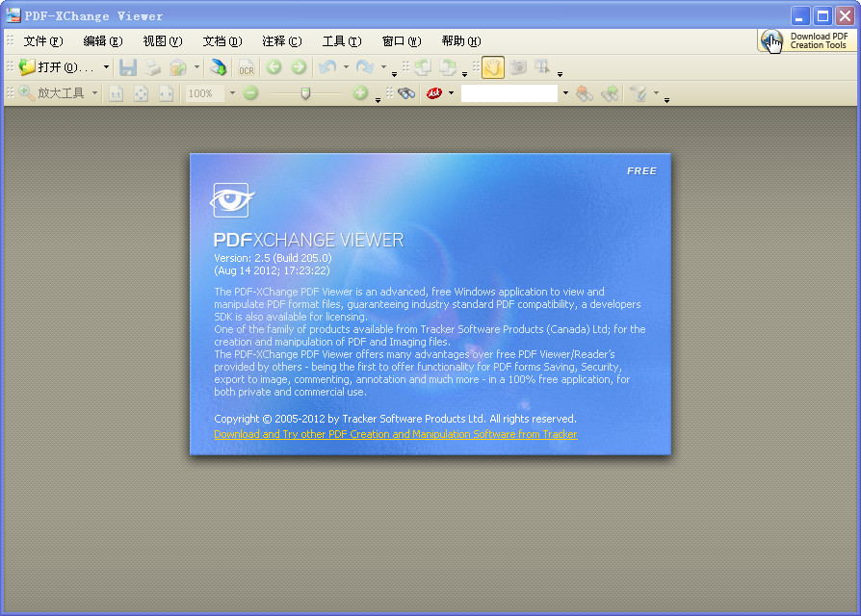Click the Undo arrow icon
Image resolution: width=861 pixels, height=616 pixels.
click(327, 67)
